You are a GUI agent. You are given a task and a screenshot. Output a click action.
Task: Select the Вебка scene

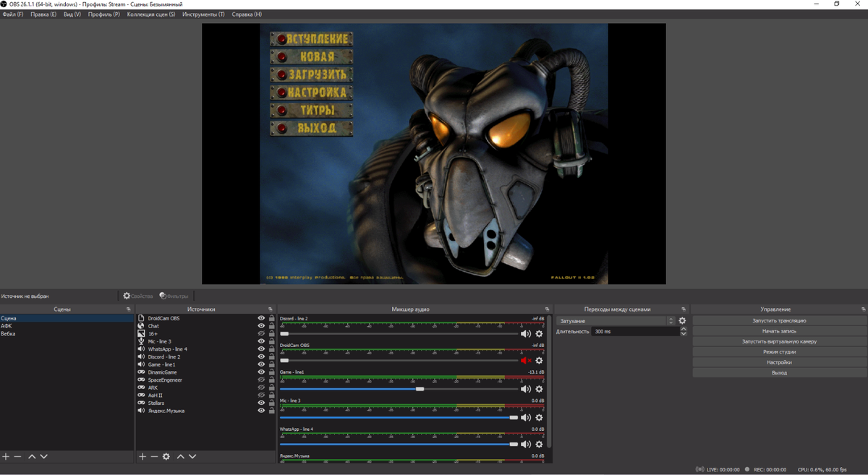(67, 334)
